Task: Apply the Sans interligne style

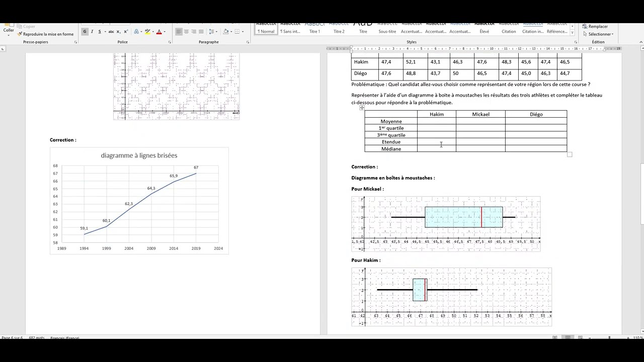Action: 290,29
